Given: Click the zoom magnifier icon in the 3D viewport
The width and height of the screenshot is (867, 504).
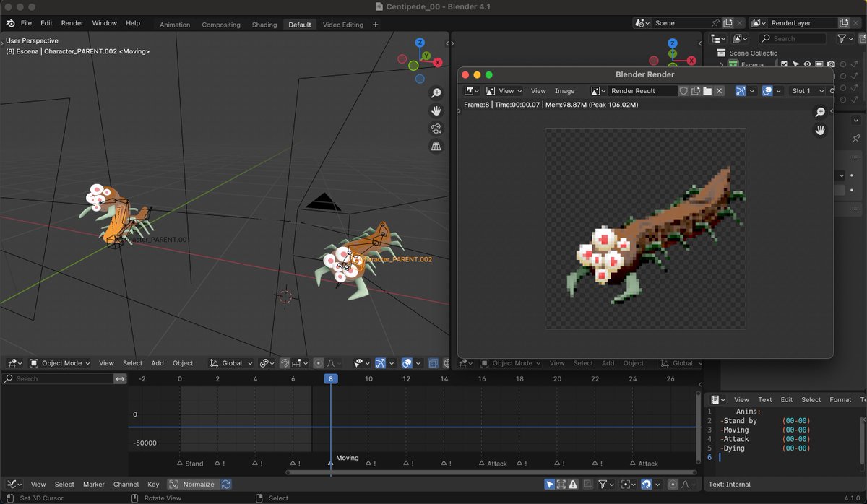Looking at the screenshot, I should 436,93.
